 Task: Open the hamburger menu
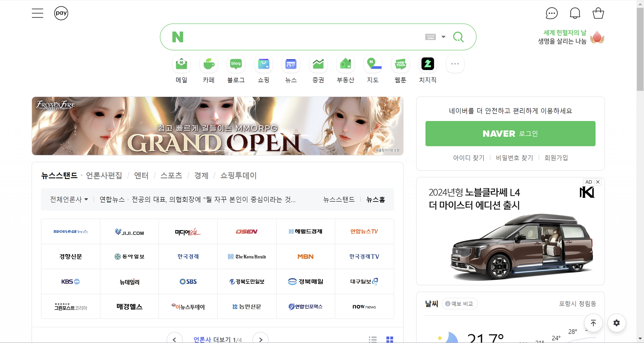click(38, 13)
